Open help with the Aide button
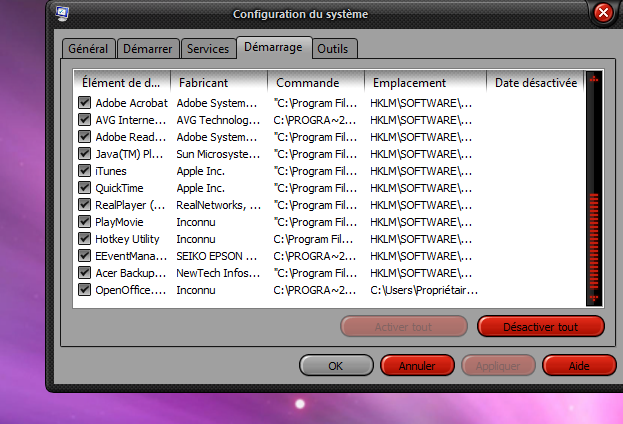 [579, 366]
